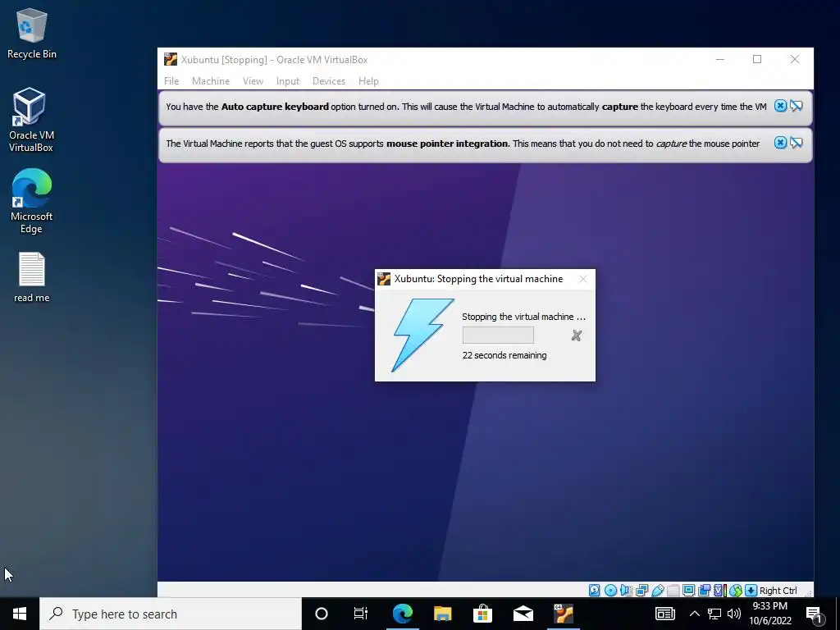Open Microsoft Store from the taskbar
The width and height of the screenshot is (840, 630).
coord(482,614)
